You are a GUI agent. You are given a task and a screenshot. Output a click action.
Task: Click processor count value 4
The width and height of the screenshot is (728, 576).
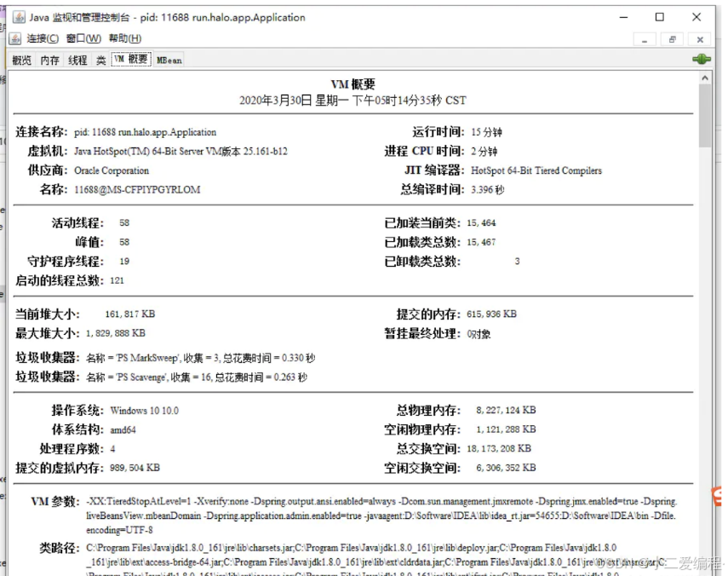coord(113,449)
